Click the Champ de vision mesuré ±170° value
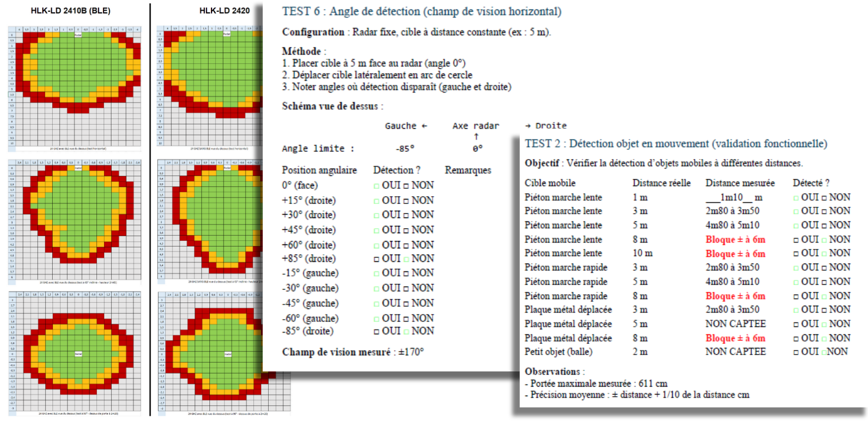 [409, 352]
